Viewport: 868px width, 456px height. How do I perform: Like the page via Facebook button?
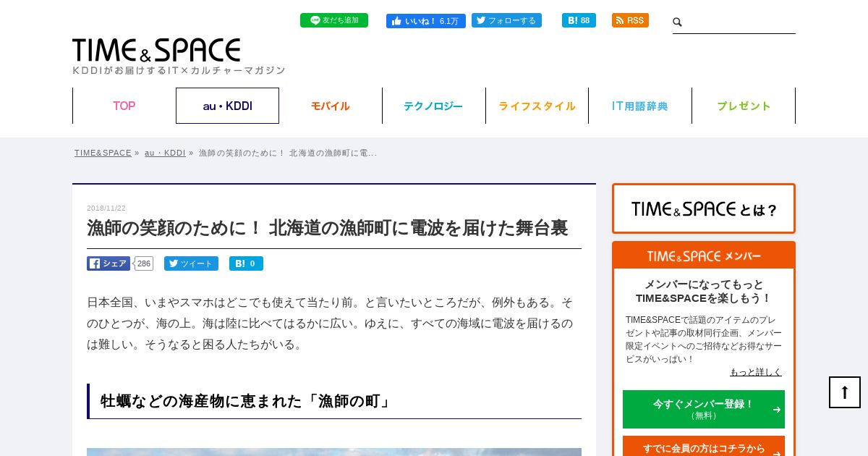(x=426, y=20)
